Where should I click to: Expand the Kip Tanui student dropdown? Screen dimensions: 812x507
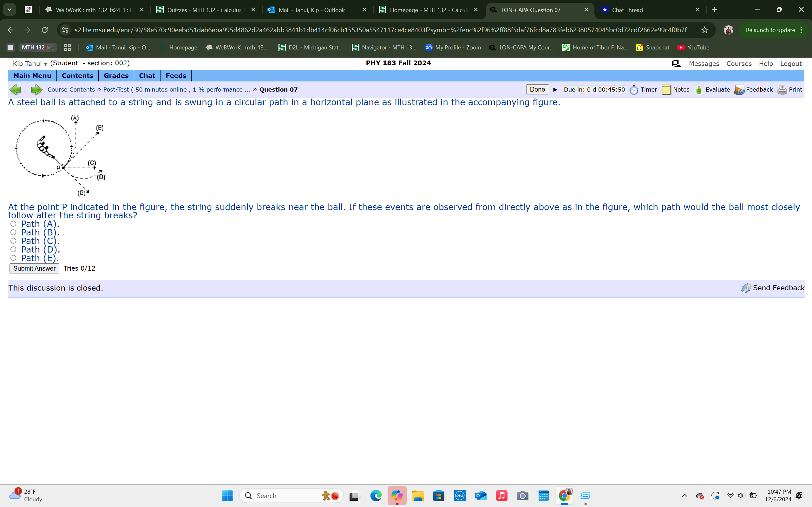point(46,64)
